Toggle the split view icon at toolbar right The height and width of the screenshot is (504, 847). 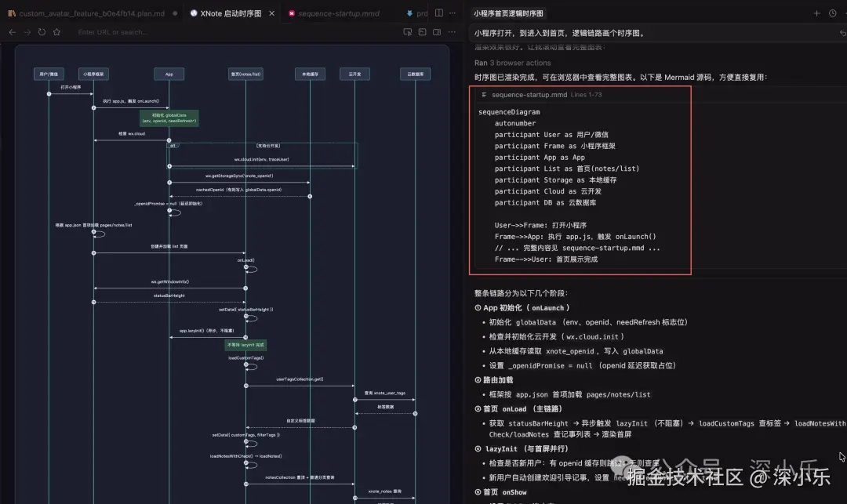point(437,31)
